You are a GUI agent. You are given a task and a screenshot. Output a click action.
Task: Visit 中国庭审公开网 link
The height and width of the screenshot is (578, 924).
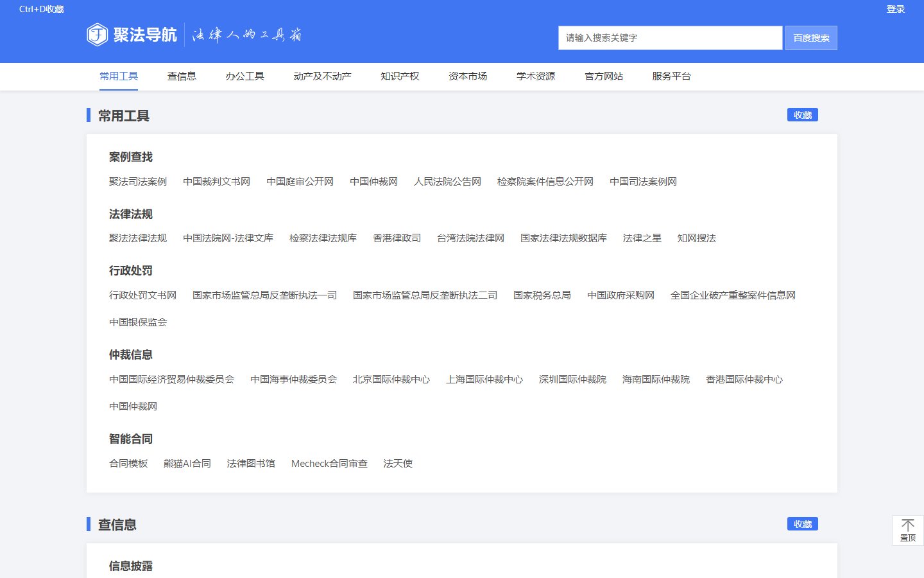300,182
